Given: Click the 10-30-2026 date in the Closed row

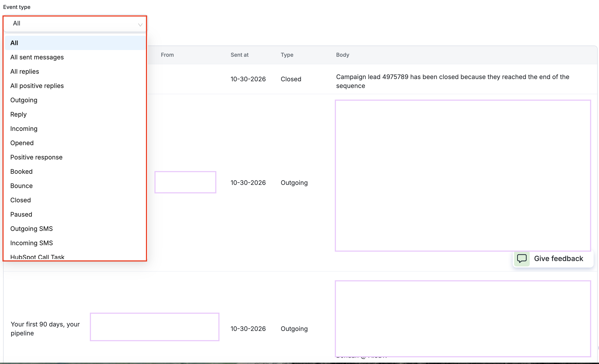Looking at the screenshot, I should click(x=248, y=79).
